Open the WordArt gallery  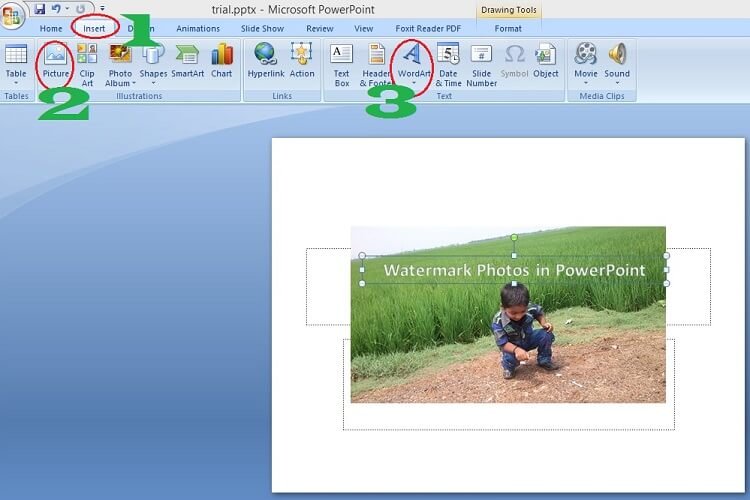point(414,64)
